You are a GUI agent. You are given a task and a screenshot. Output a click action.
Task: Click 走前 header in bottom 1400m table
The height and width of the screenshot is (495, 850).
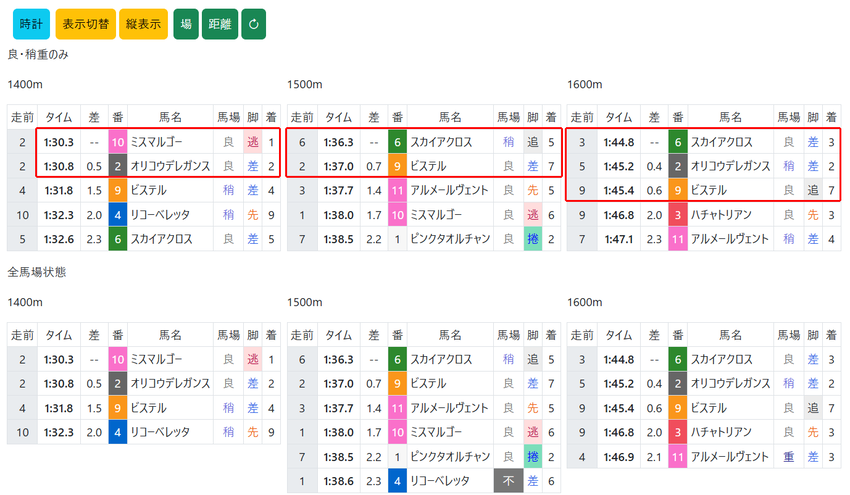pyautogui.click(x=22, y=335)
